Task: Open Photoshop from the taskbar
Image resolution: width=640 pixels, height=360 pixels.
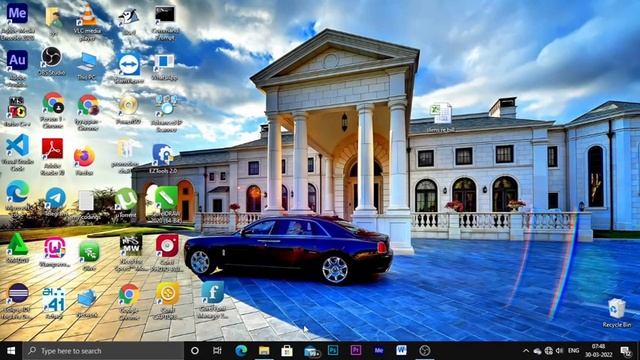Action: pos(333,351)
